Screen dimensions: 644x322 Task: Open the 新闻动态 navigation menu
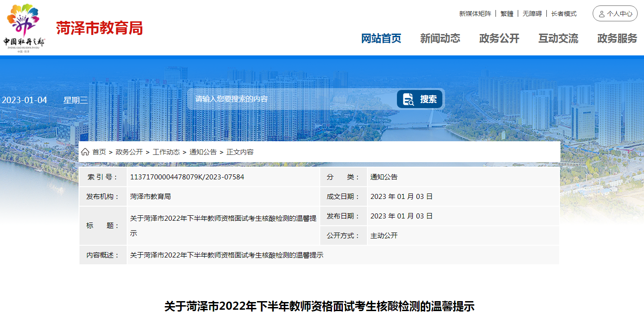pos(440,39)
